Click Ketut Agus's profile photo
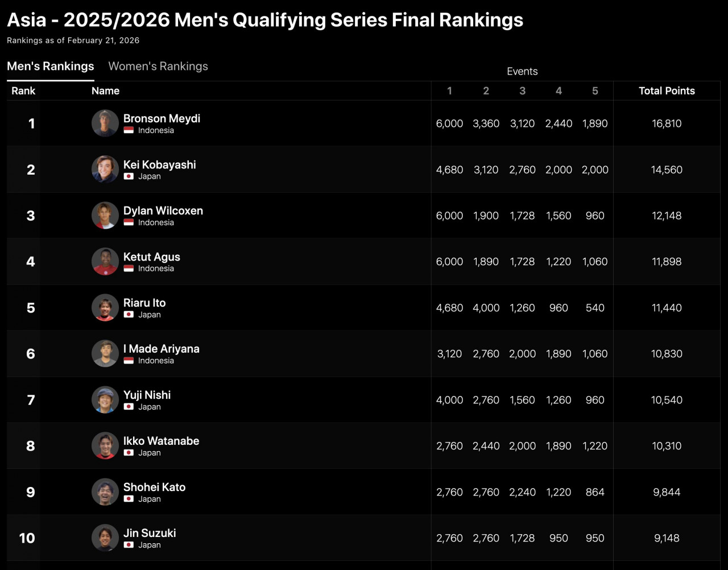The height and width of the screenshot is (570, 728). point(105,262)
